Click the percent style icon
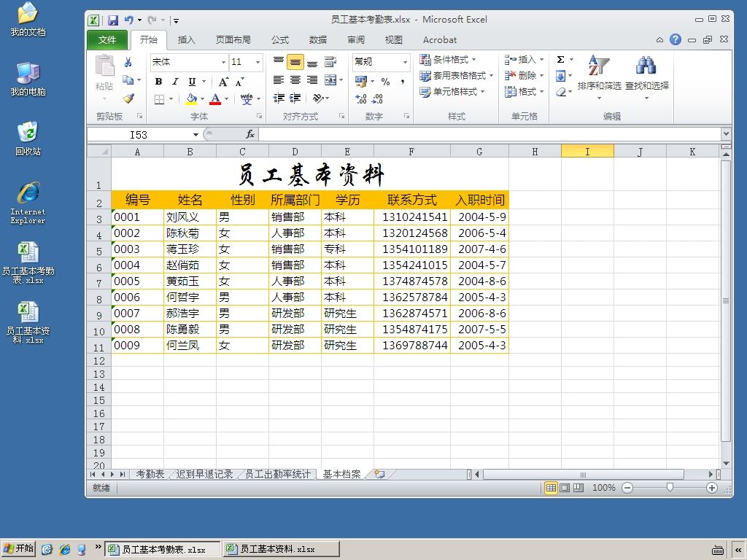The image size is (747, 560). tap(385, 82)
